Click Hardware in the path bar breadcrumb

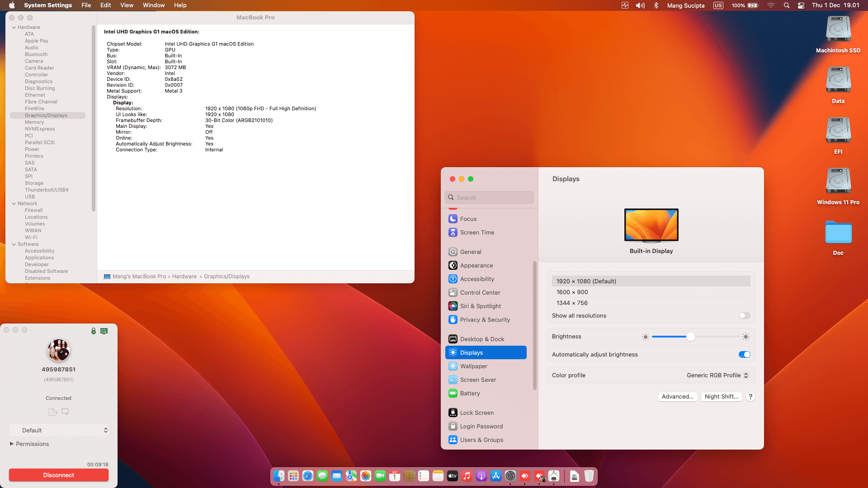(x=184, y=277)
